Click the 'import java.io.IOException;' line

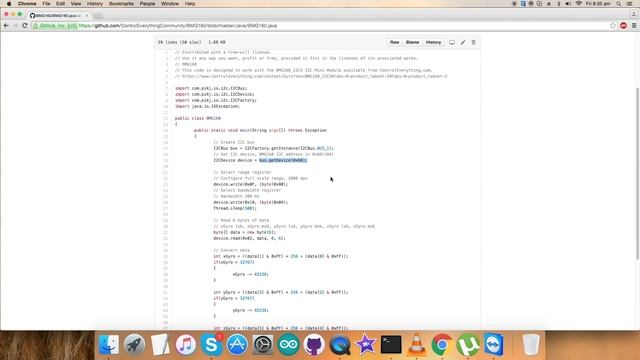click(x=207, y=106)
